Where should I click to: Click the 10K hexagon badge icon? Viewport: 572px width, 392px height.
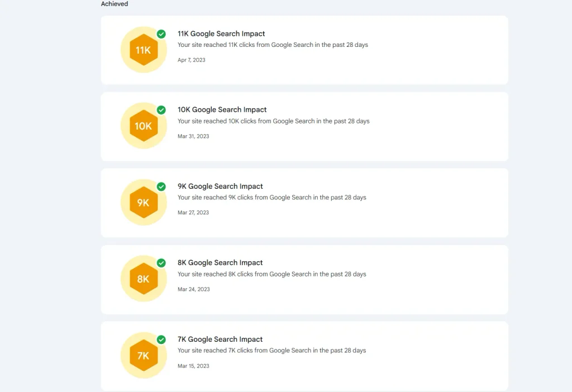pos(144,126)
